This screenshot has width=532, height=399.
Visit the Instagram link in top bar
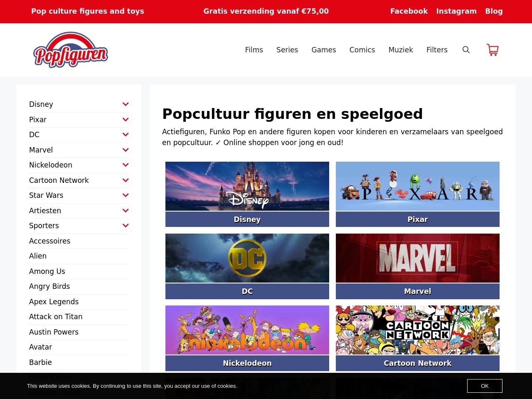point(456,11)
